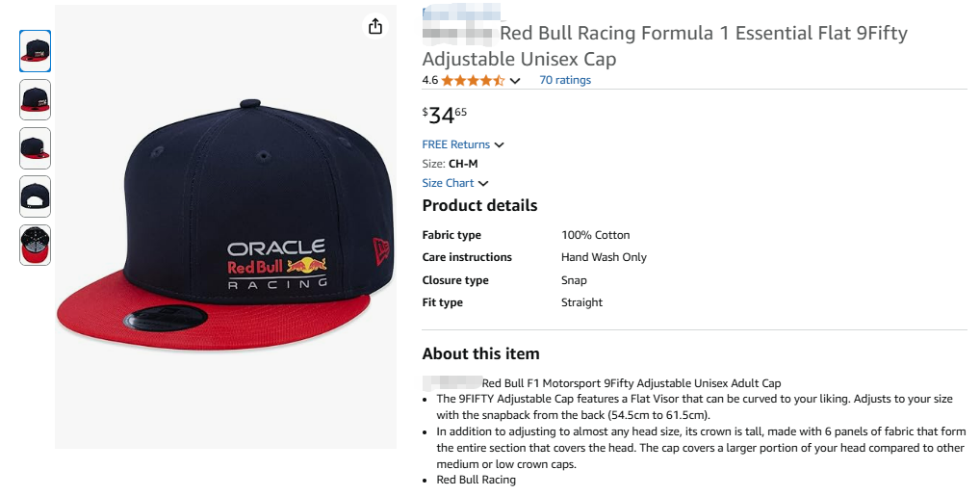980x496 pixels.
Task: Select the second cap thumbnail
Action: pos(36,99)
